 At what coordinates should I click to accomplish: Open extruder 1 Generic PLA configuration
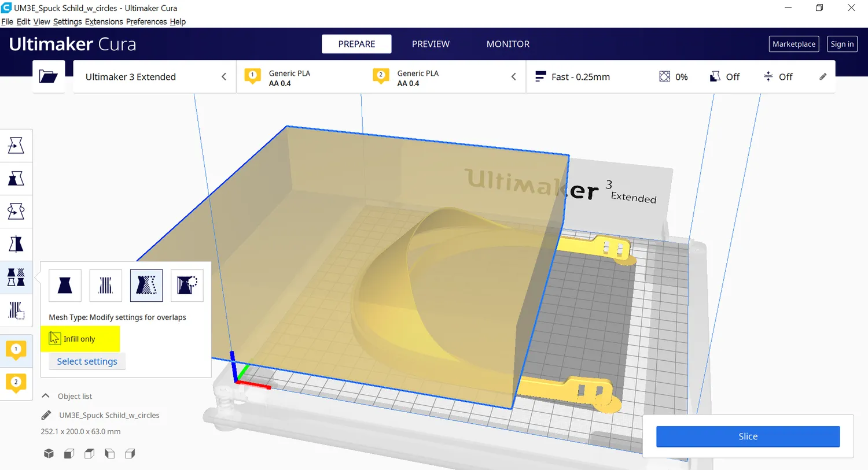tap(278, 77)
